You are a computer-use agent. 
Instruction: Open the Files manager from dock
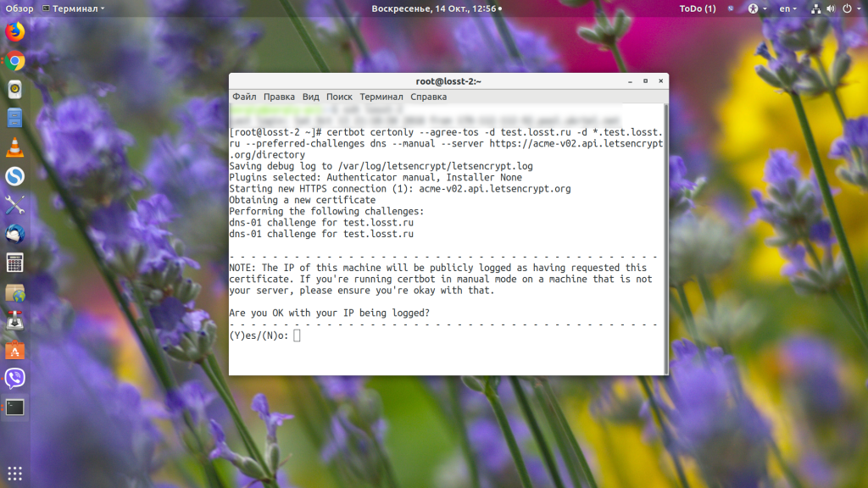coord(14,118)
